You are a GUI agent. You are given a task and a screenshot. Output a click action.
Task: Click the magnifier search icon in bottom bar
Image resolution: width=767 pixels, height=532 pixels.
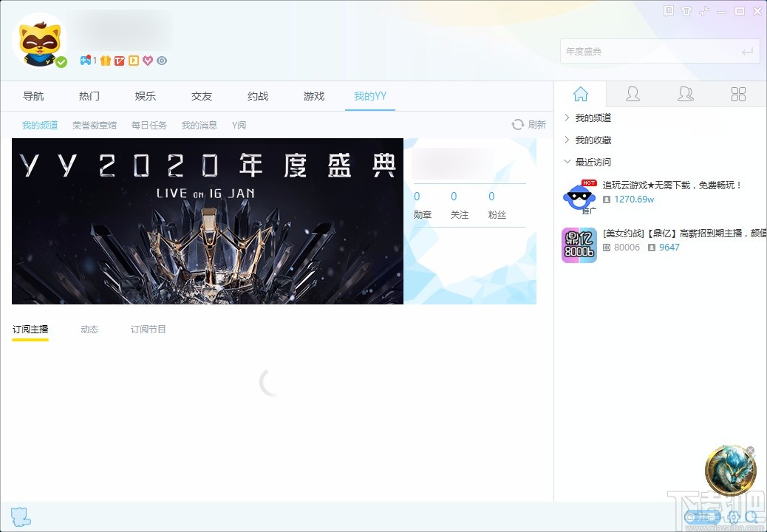(751, 516)
